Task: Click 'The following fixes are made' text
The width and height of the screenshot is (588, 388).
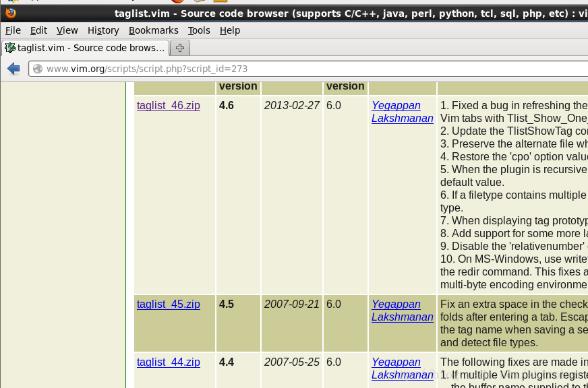Action: [x=514, y=362]
